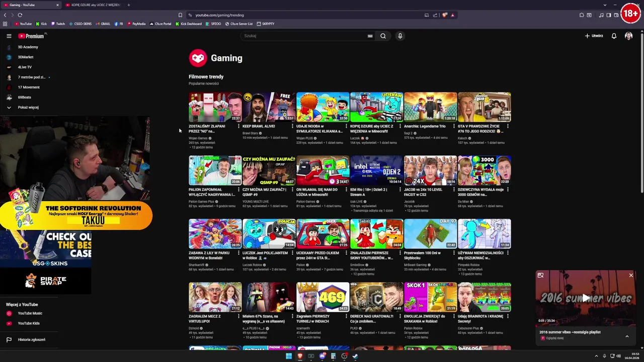The height and width of the screenshot is (362, 644).
Task: Open a new browser tab with plus button
Action: 128,5
